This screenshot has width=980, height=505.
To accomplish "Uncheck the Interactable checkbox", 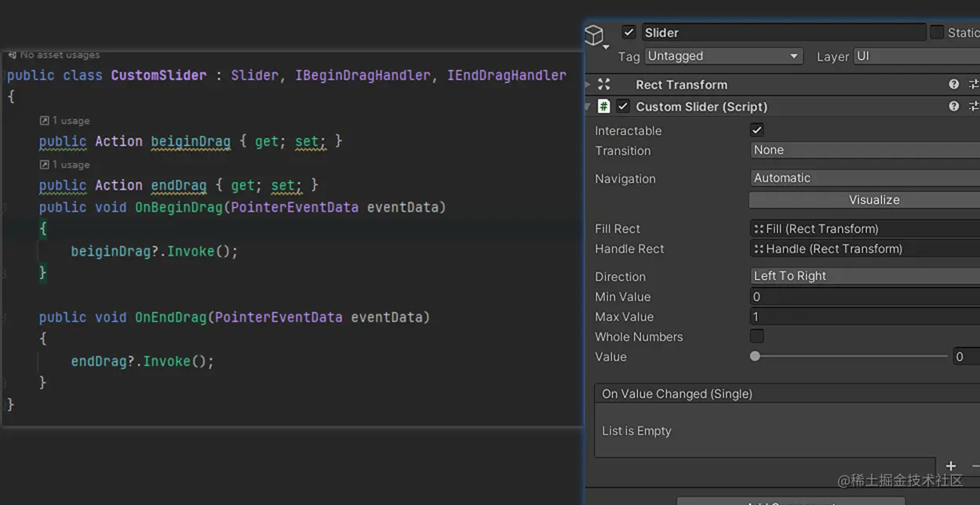I will tap(757, 130).
